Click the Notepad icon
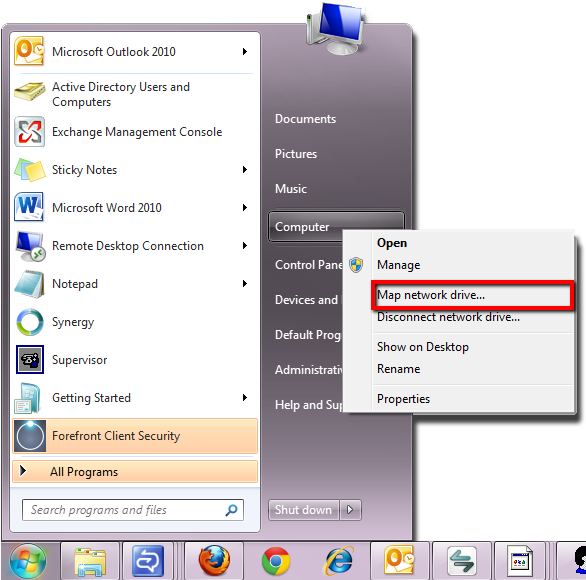Image resolution: width=586 pixels, height=580 pixels. coord(29,284)
